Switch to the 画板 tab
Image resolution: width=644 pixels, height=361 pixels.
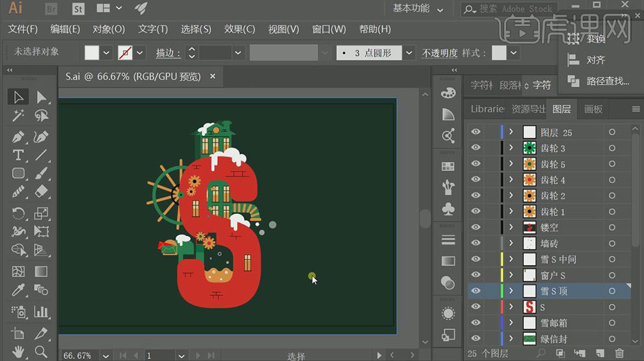[x=593, y=109]
